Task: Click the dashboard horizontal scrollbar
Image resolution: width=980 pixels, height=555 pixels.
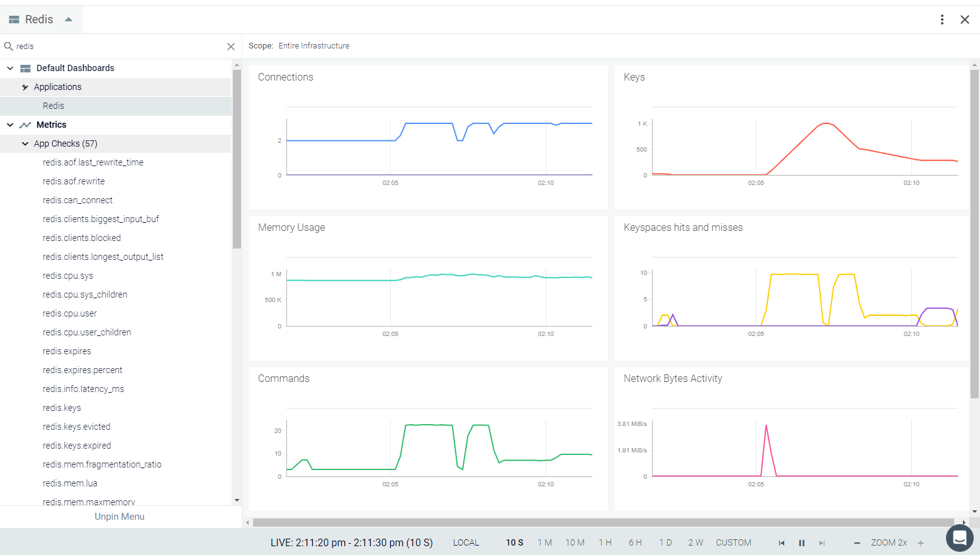Action: pos(604,522)
